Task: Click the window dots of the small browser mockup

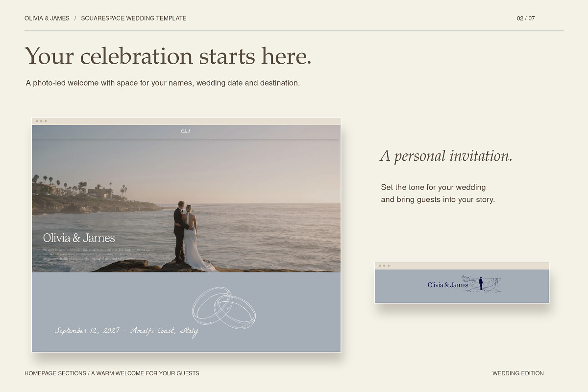Action: pyautogui.click(x=384, y=266)
